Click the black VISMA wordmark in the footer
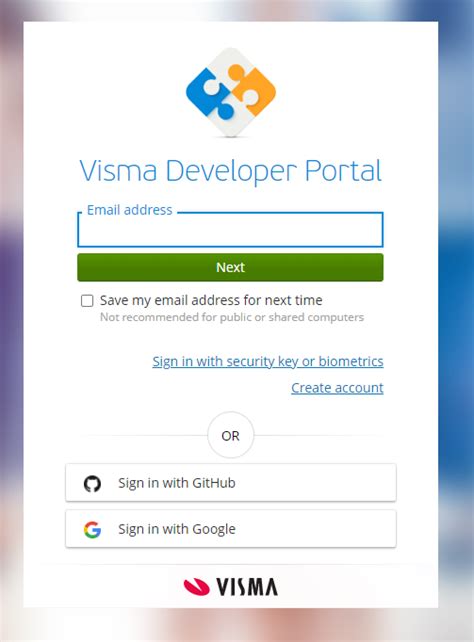474x642 pixels. tap(247, 587)
